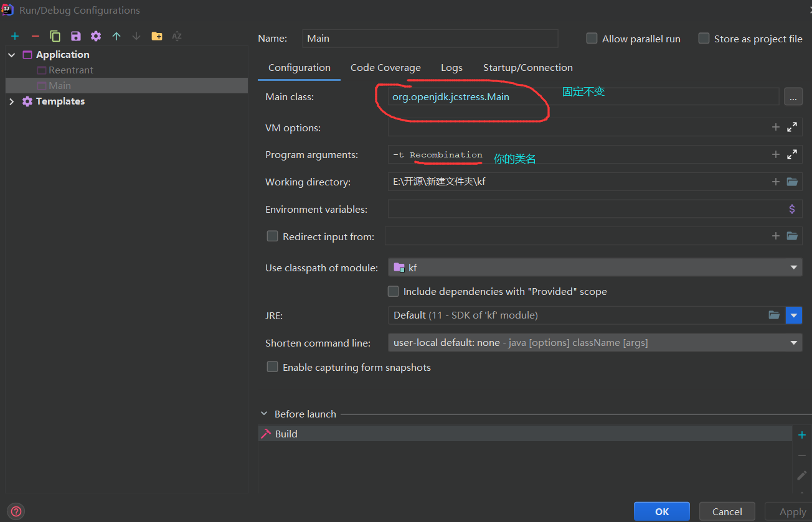Remove the selected configuration with minus icon
The image size is (812, 522).
coord(35,37)
